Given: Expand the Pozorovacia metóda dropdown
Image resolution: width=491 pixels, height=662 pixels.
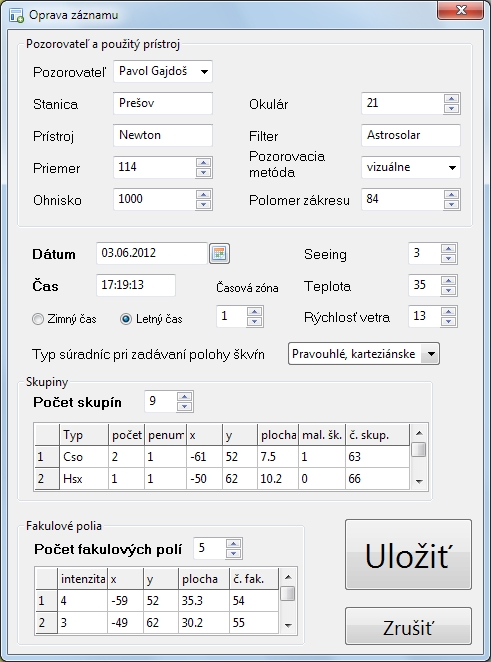Looking at the screenshot, I should 452,168.
